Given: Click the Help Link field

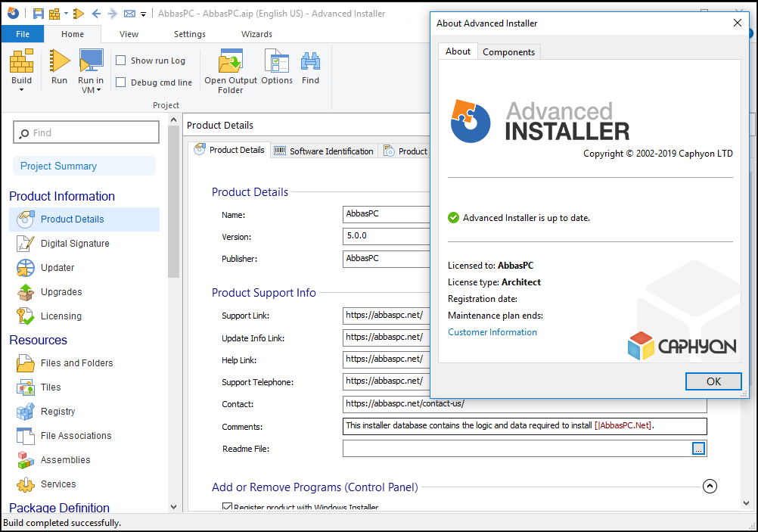Looking at the screenshot, I should [387, 359].
